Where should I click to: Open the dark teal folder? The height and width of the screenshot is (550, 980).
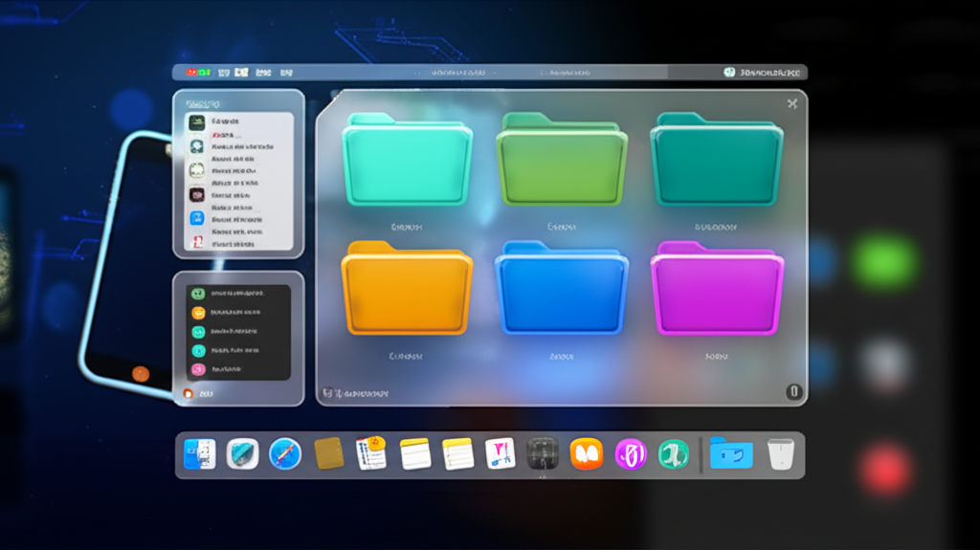tap(716, 160)
